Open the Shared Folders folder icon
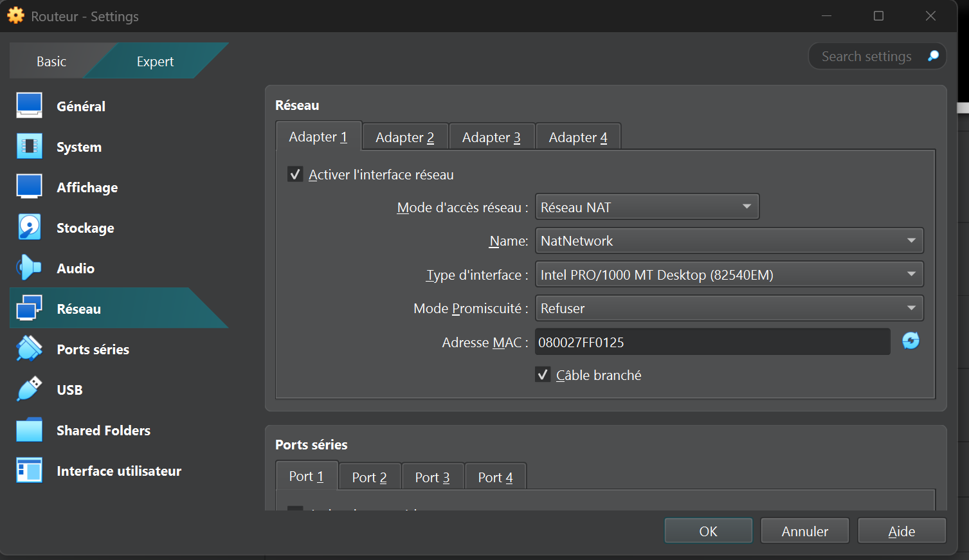This screenshot has width=969, height=560. [x=30, y=430]
